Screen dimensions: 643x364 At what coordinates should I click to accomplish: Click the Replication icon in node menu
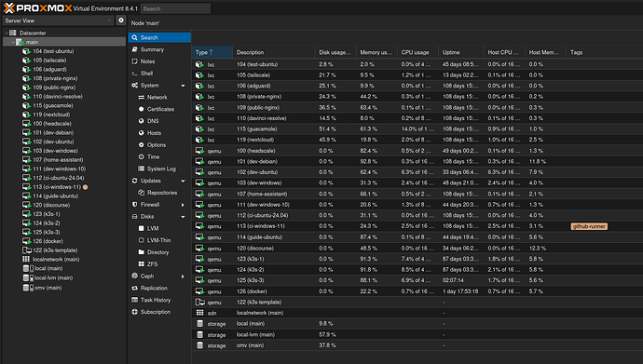[x=134, y=288]
